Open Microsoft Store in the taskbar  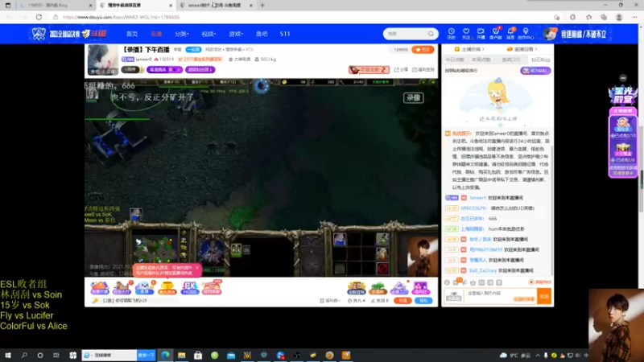[x=198, y=355]
